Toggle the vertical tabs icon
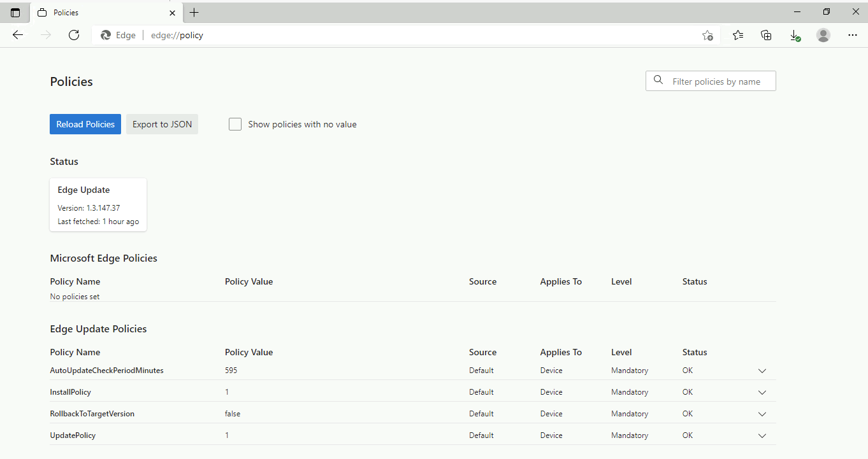 click(15, 13)
